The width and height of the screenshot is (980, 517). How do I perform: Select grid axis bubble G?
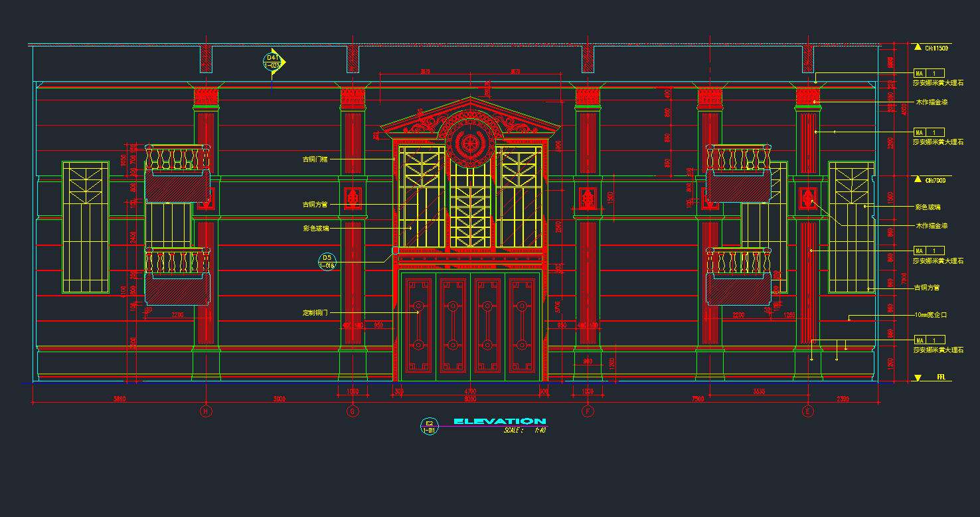coord(353,411)
